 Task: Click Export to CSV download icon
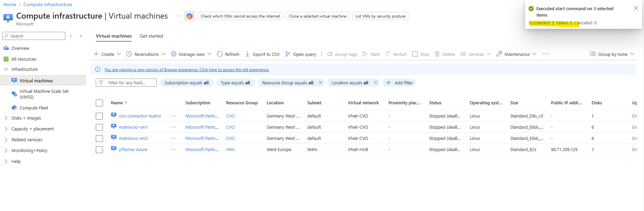click(x=247, y=54)
